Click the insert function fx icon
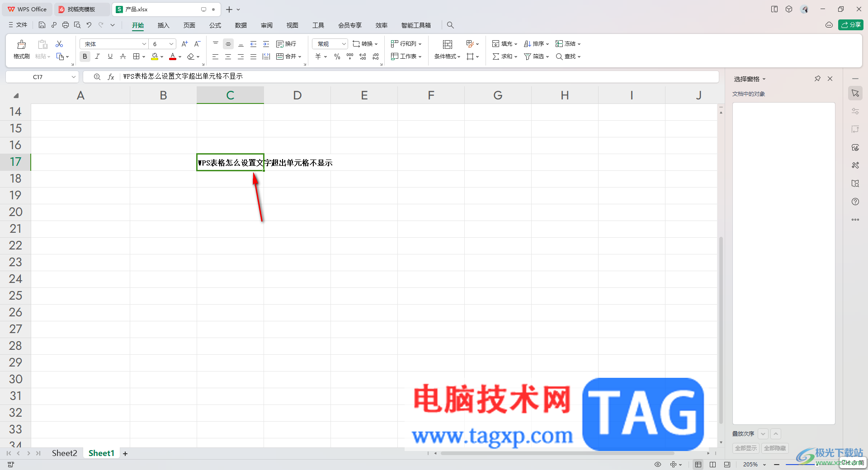The image size is (868, 470). coord(111,77)
